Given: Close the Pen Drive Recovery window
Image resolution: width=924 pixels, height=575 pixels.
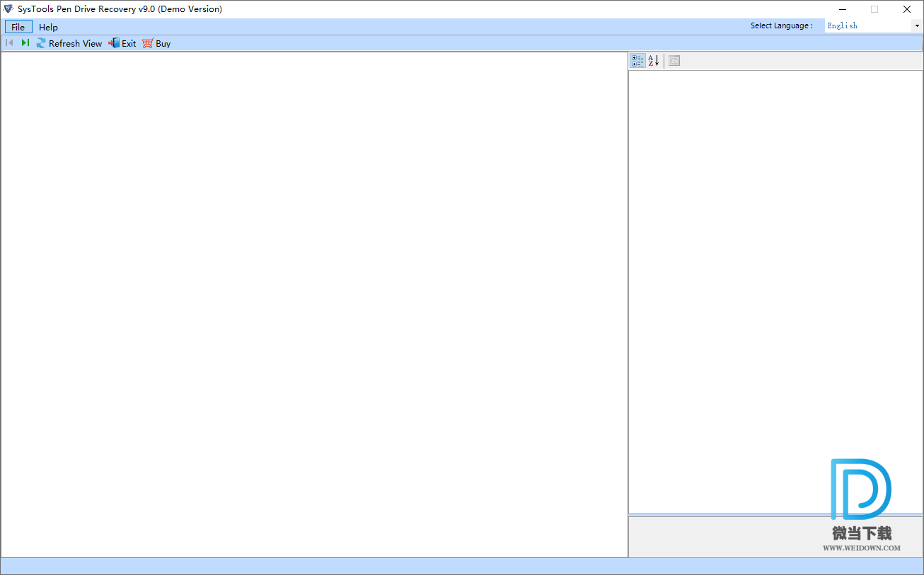Looking at the screenshot, I should [x=907, y=9].
